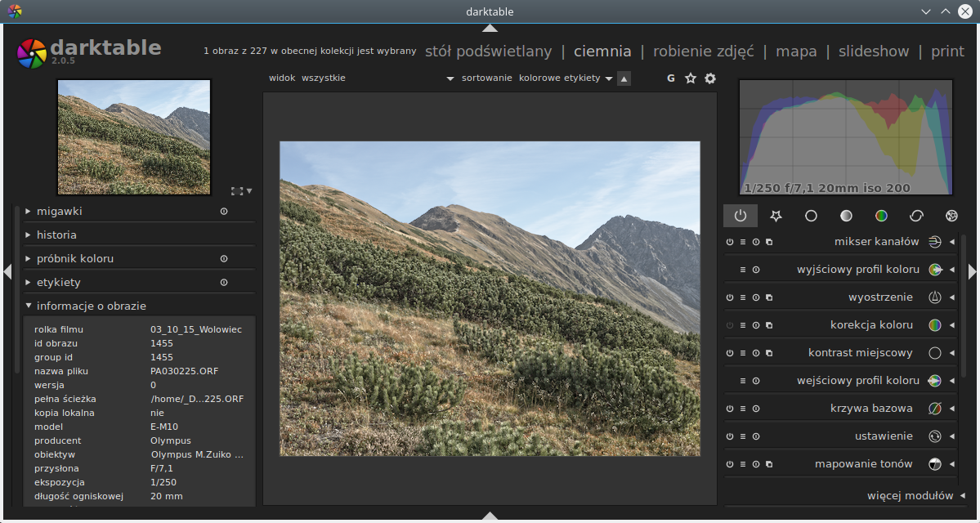Open colour modules group (rainbow circle icon)

pos(881,216)
